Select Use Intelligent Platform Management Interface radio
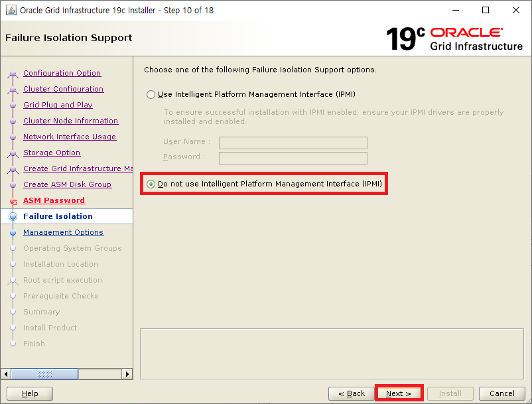Screen dimensions: 532x404 click(x=151, y=94)
